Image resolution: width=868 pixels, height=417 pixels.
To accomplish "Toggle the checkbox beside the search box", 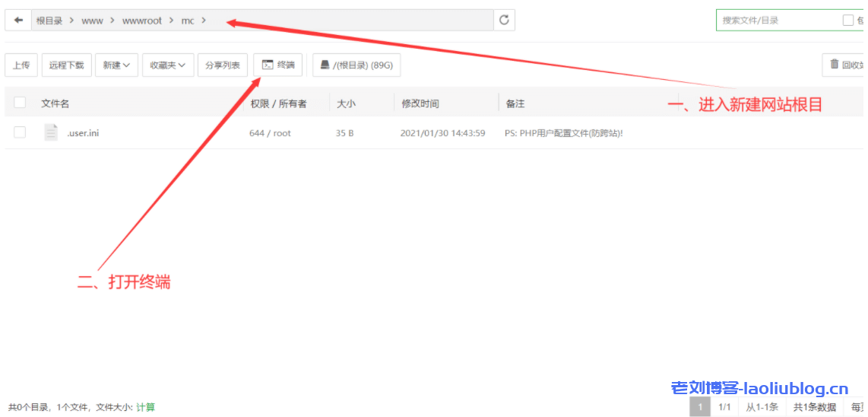I will click(847, 21).
